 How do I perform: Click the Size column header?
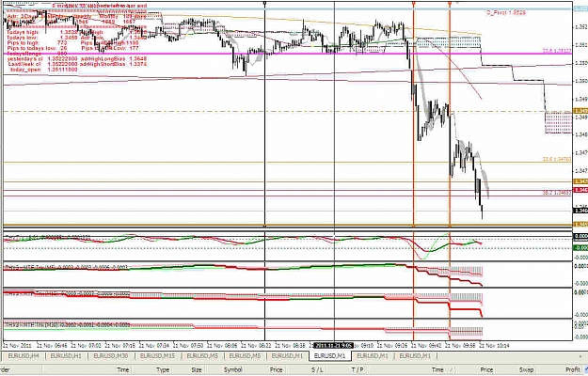pos(197,369)
